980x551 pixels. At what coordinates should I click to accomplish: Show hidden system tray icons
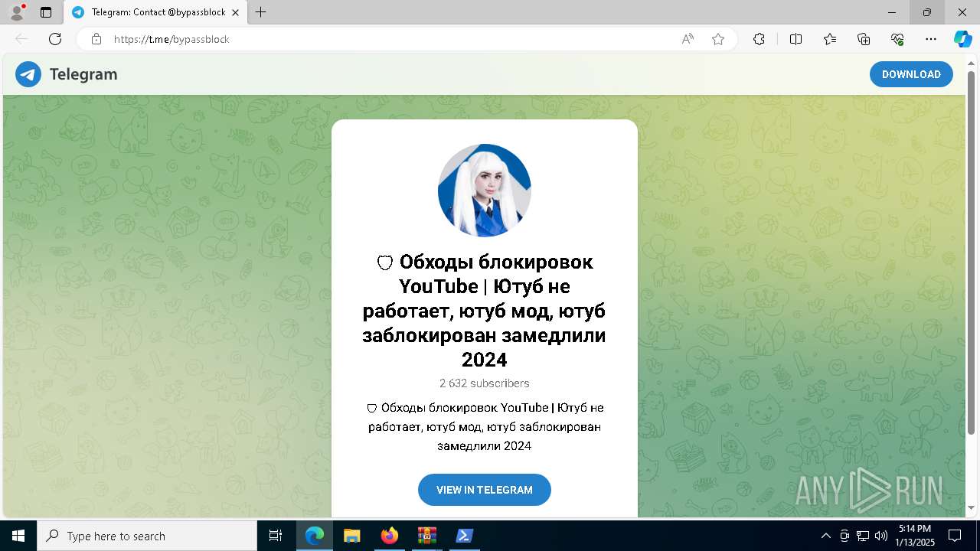tap(825, 536)
